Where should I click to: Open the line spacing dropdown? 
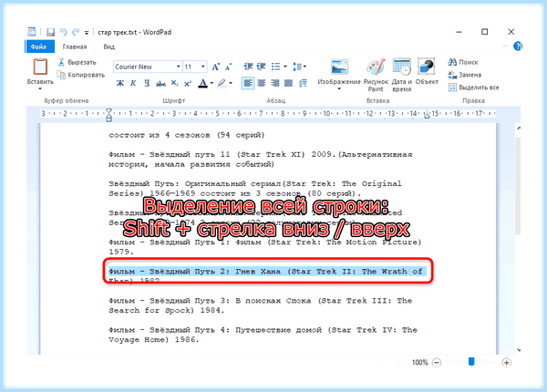point(299,67)
